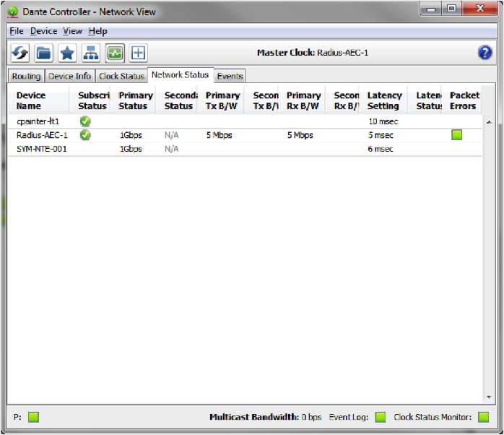Click the clock status monitor toolbar icon
This screenshot has height=435, width=504.
(115, 53)
